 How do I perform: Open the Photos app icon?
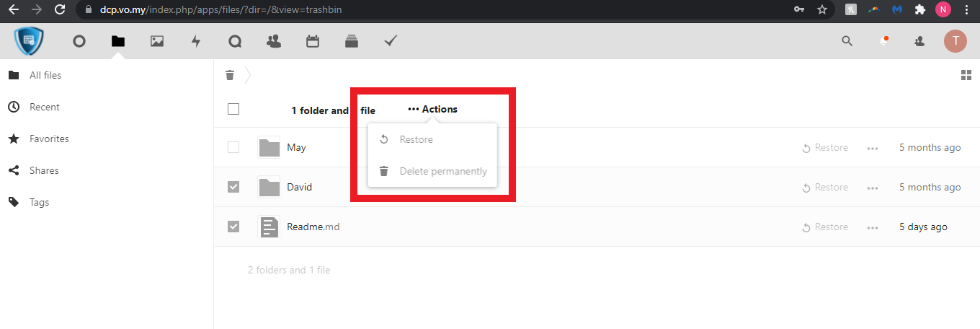tap(157, 42)
